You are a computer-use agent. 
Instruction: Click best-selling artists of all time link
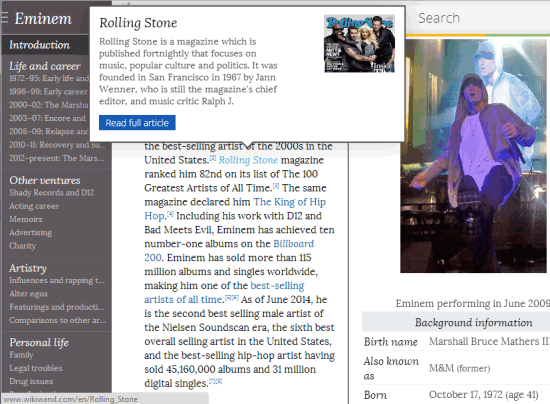tap(224, 292)
